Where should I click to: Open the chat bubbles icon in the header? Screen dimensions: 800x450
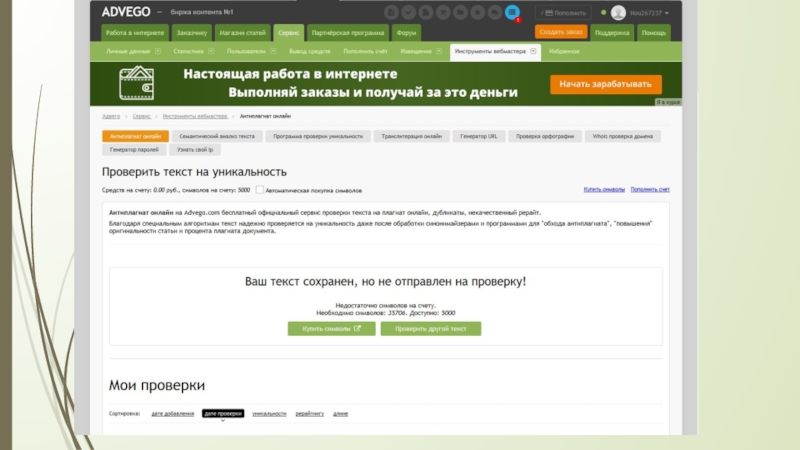click(x=495, y=12)
